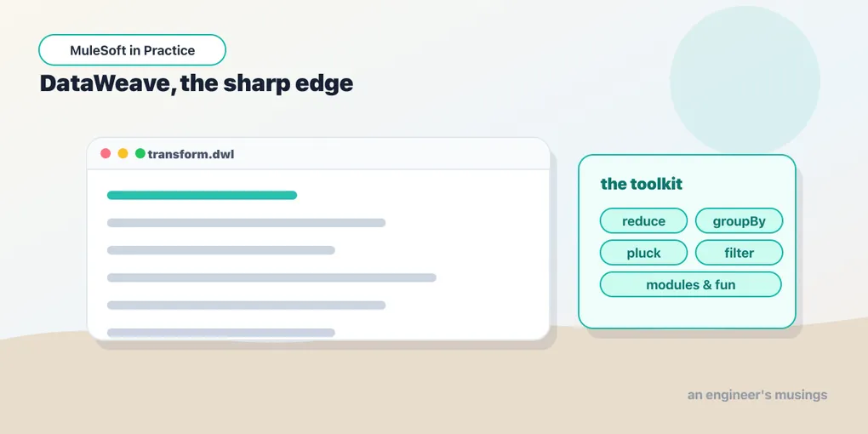The image size is (868, 434).
Task: Select the reduce pill in the toolkit
Action: tap(643, 221)
